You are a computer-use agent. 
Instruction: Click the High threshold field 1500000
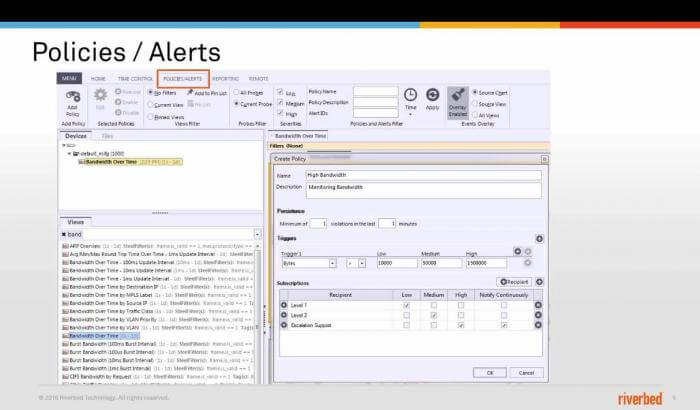coord(486,264)
